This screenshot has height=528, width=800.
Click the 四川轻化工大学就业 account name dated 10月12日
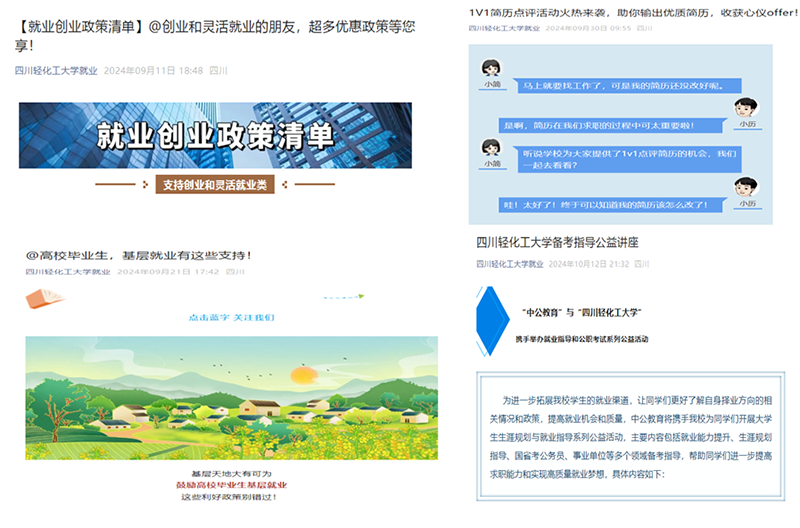[510, 264]
